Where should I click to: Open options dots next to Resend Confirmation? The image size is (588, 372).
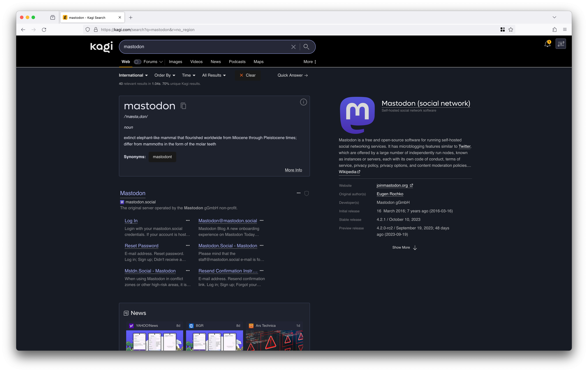point(262,271)
